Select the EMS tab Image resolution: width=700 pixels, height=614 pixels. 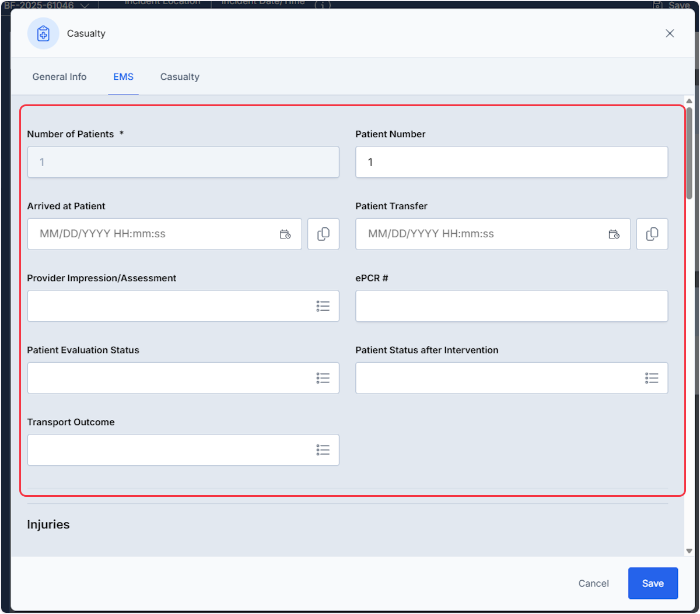pos(124,77)
